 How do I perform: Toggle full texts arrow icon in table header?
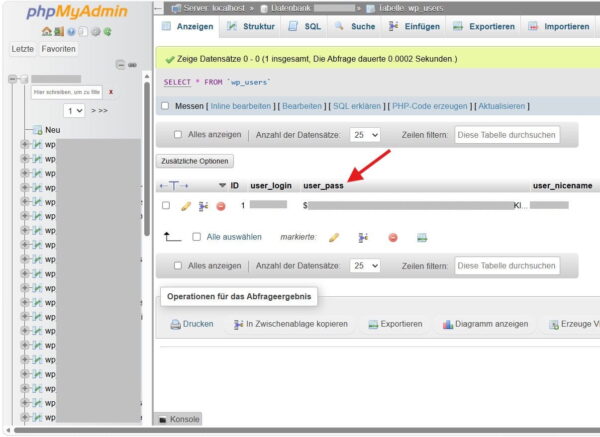click(174, 186)
